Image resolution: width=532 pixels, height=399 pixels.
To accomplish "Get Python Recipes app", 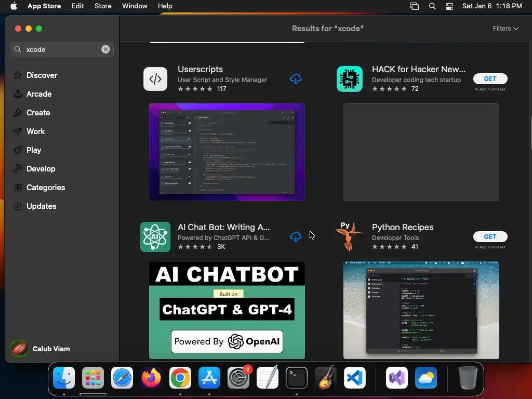I will (x=490, y=236).
